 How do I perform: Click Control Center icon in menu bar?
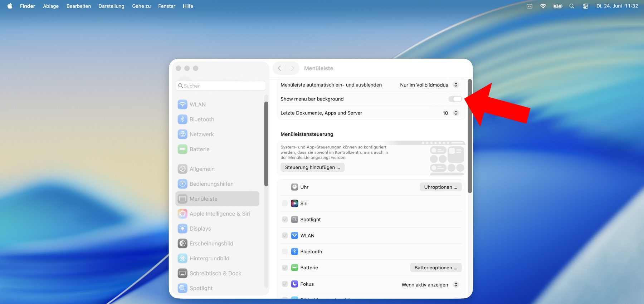pos(586,6)
